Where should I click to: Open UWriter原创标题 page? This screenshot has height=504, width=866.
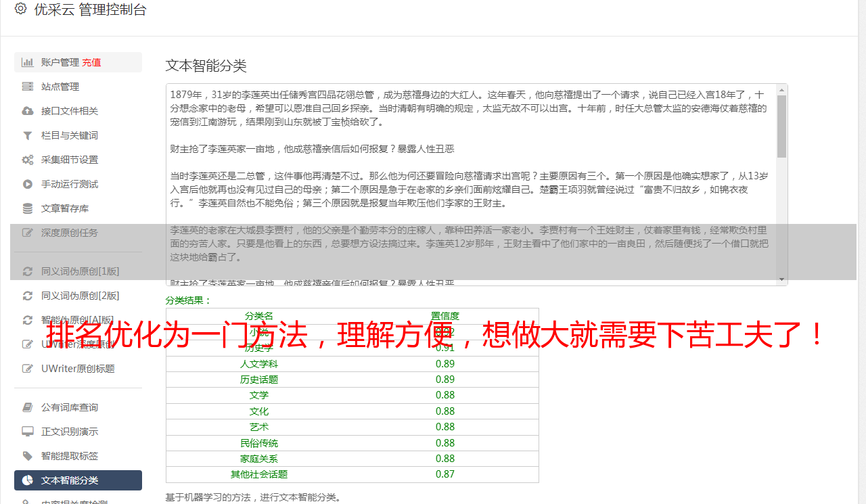[x=78, y=369]
